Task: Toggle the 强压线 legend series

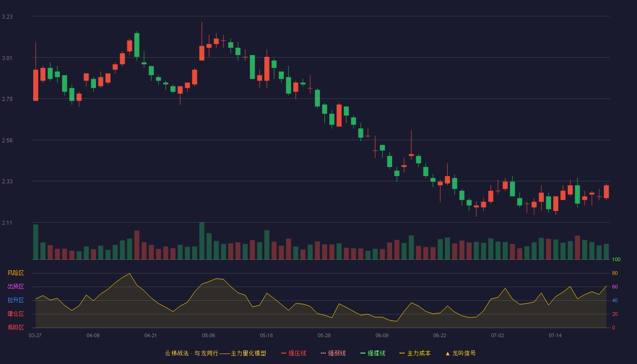Action: tap(293, 353)
